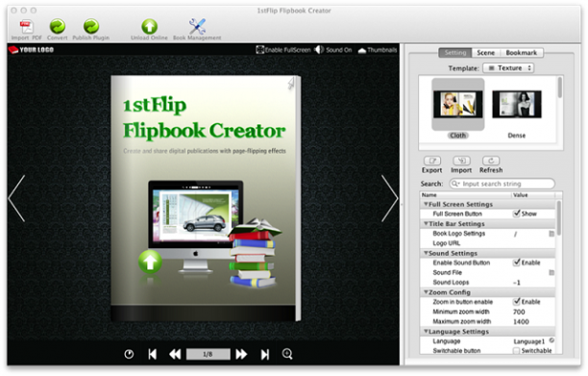Click the Input search string field

(x=502, y=184)
